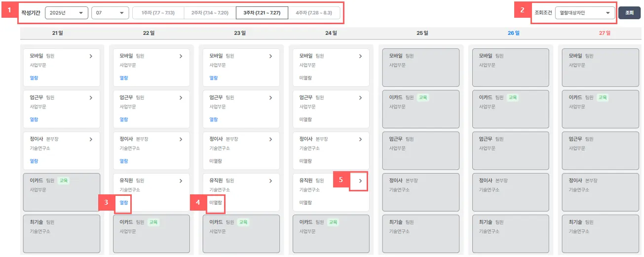Click 유직원 card chevron on 22일
The image size is (644, 257).
[x=181, y=181]
